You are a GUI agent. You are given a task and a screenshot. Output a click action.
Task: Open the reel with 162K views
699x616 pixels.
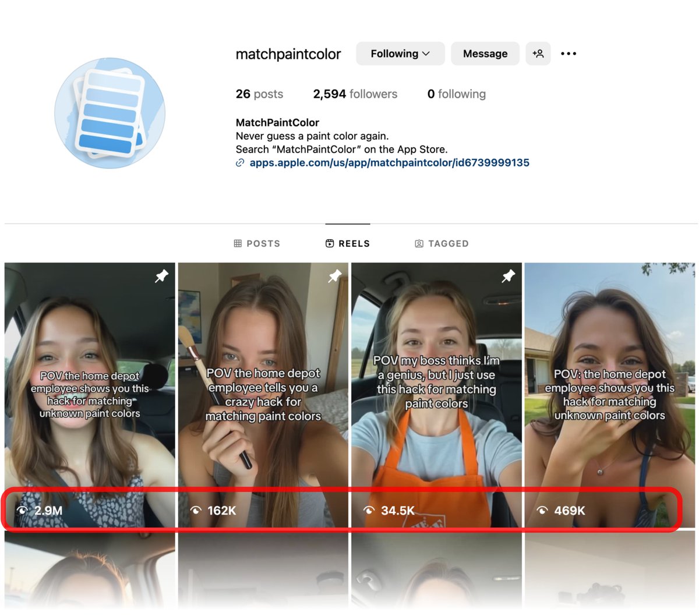click(x=263, y=395)
